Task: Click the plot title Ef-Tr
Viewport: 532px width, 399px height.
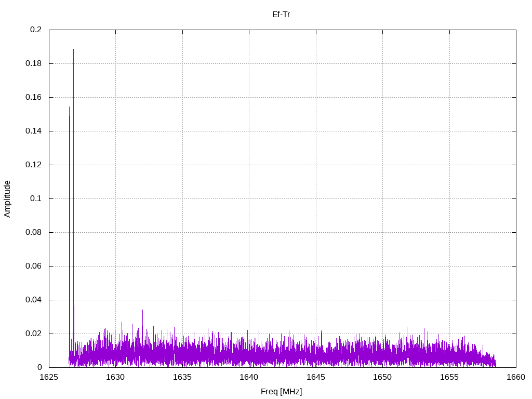Action: tap(281, 15)
